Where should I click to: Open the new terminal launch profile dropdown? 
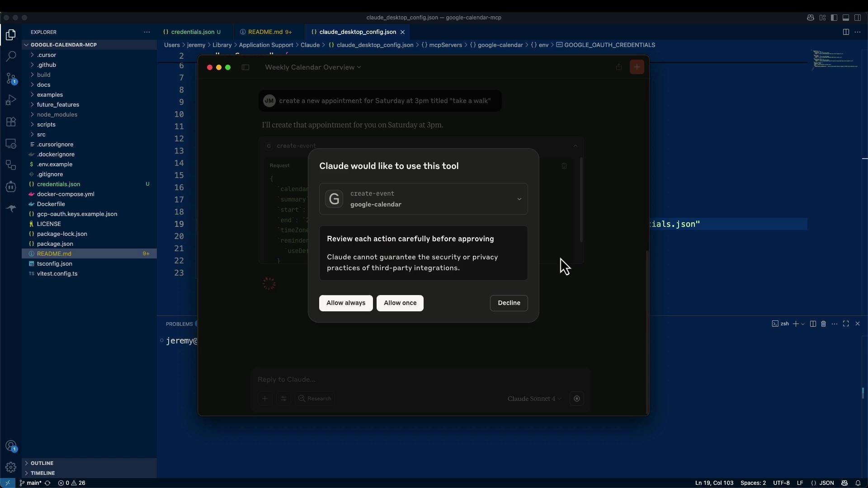tap(803, 324)
